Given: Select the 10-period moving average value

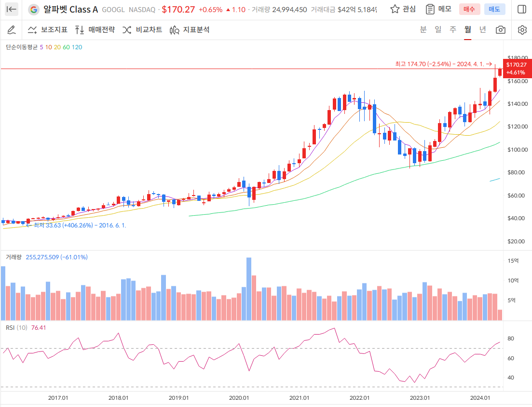Looking at the screenshot, I should pyautogui.click(x=49, y=47).
